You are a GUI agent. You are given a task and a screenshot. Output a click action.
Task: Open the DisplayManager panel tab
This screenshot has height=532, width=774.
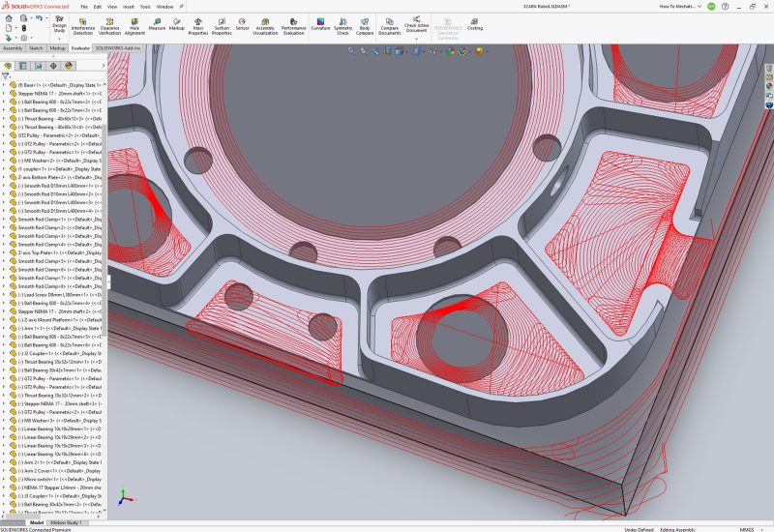point(69,66)
